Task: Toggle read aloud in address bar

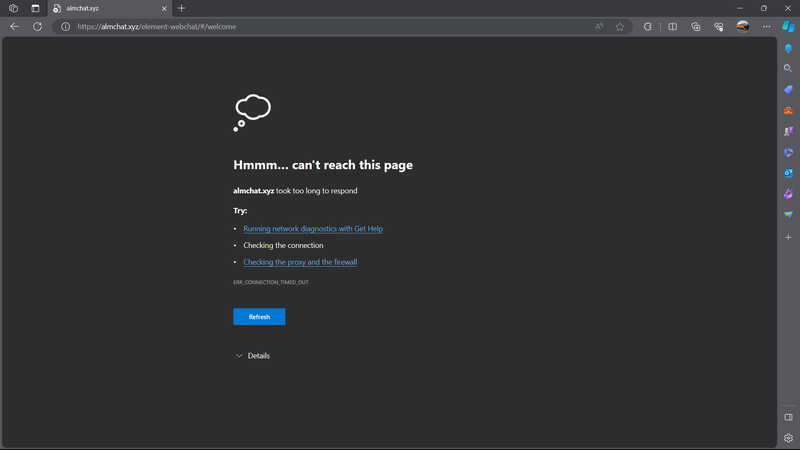Action: pyautogui.click(x=599, y=27)
